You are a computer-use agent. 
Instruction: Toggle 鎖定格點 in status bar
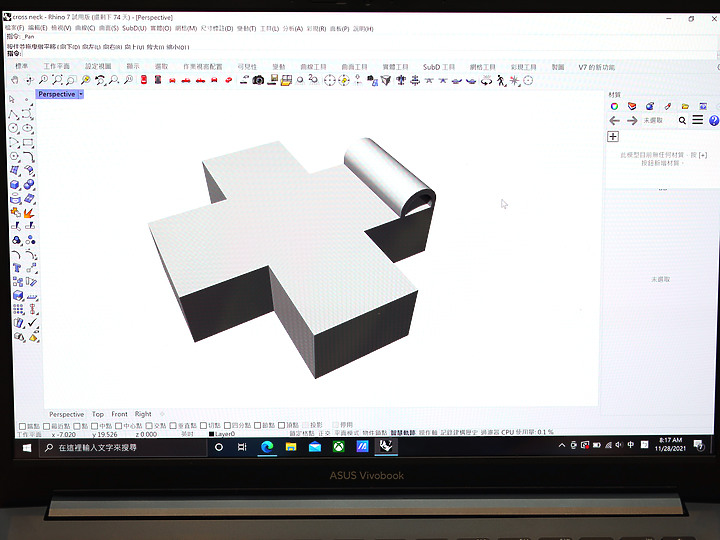pyautogui.click(x=302, y=433)
